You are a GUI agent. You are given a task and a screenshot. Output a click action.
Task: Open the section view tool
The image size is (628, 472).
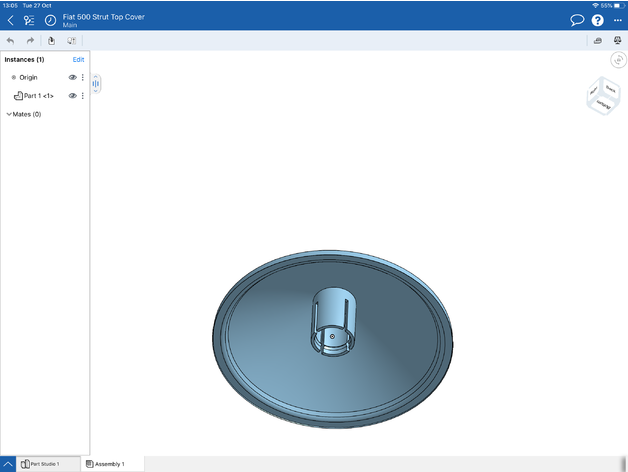598,40
